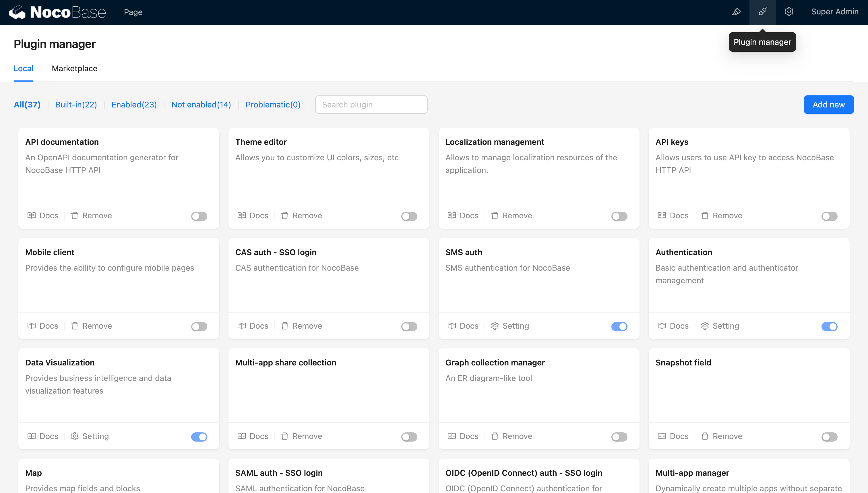Disable the Authentication plugin toggle
The height and width of the screenshot is (493, 868).
829,326
